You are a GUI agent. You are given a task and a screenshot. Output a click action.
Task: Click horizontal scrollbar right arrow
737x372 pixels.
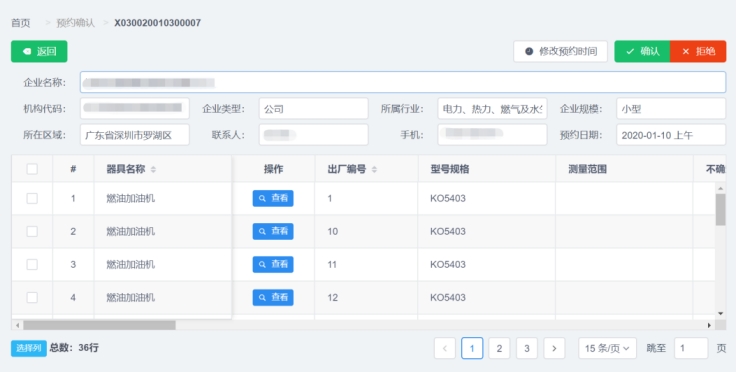tap(709, 325)
